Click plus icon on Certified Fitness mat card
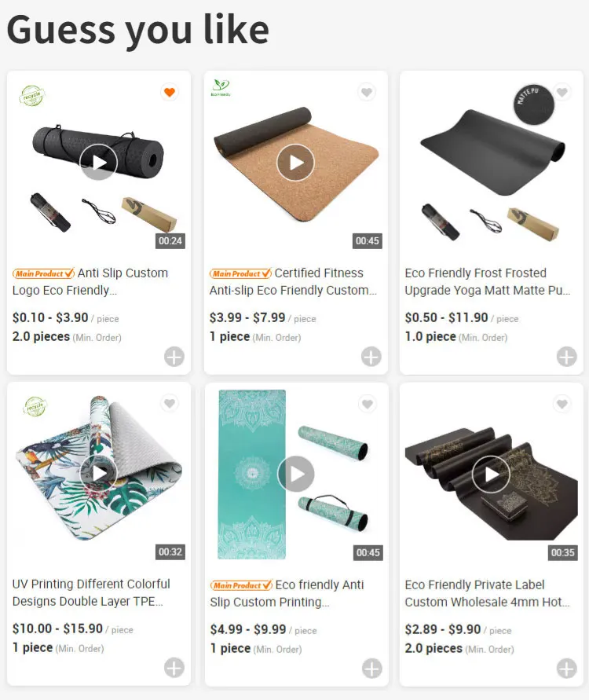 (x=371, y=357)
